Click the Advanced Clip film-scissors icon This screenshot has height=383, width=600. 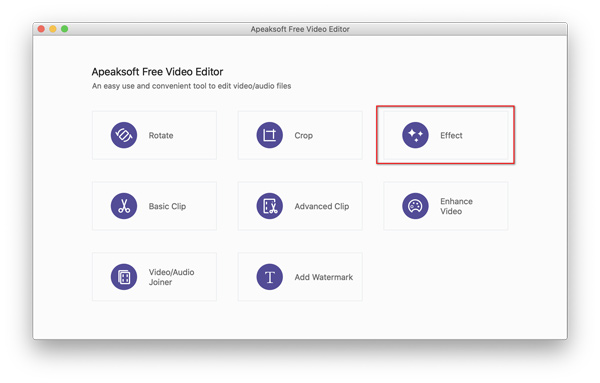269,206
